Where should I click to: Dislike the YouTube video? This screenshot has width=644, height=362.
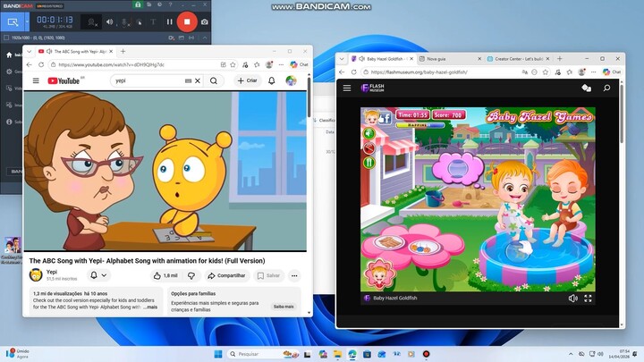[x=191, y=275]
